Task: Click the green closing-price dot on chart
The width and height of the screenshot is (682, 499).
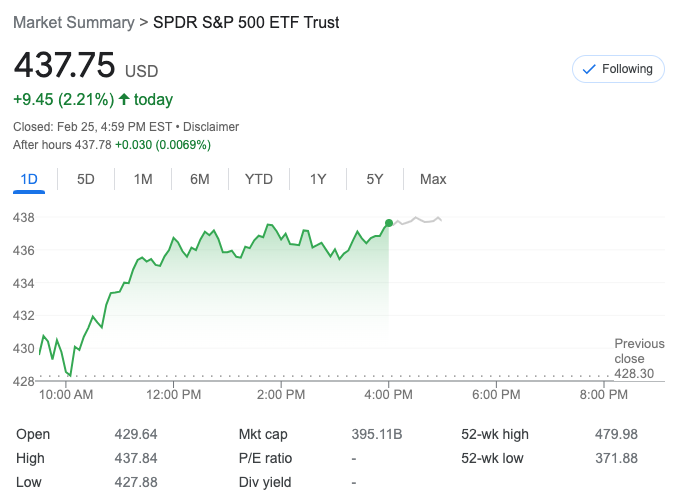Action: 388,223
